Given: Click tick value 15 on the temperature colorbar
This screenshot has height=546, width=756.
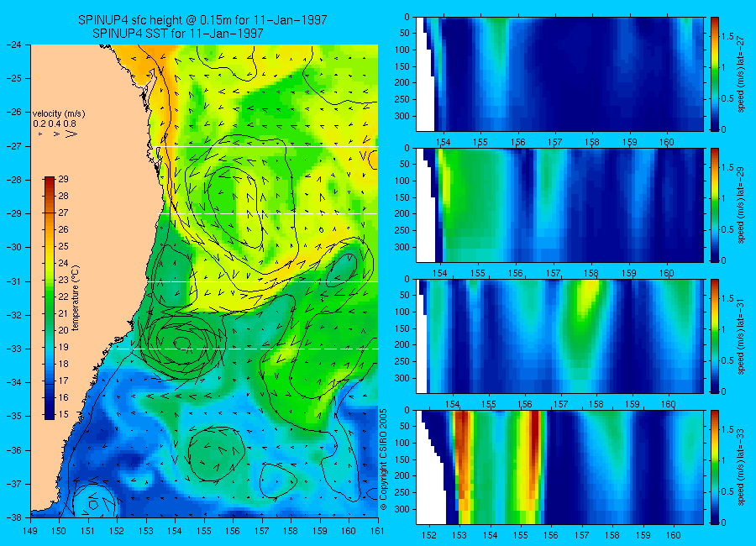Looking at the screenshot, I should 63,414.
